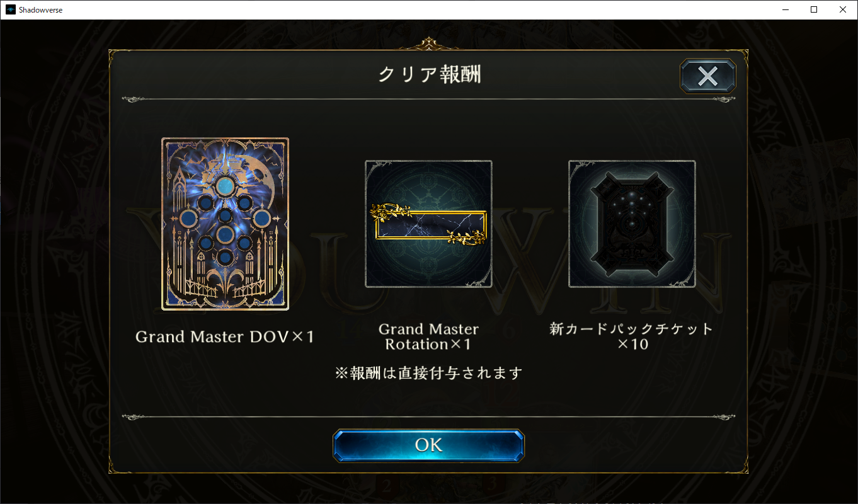Select the Grand Master DOV card sleeve
Image resolution: width=858 pixels, height=504 pixels.
pyautogui.click(x=226, y=224)
